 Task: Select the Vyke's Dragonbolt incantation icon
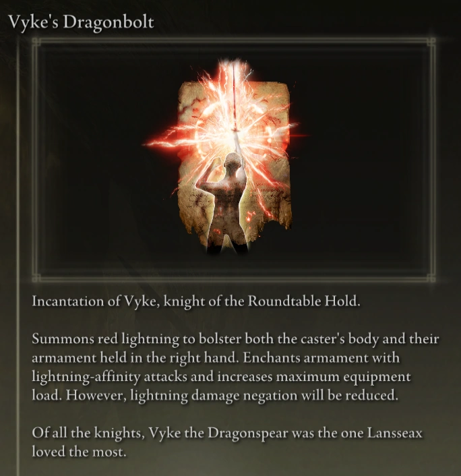(226, 158)
